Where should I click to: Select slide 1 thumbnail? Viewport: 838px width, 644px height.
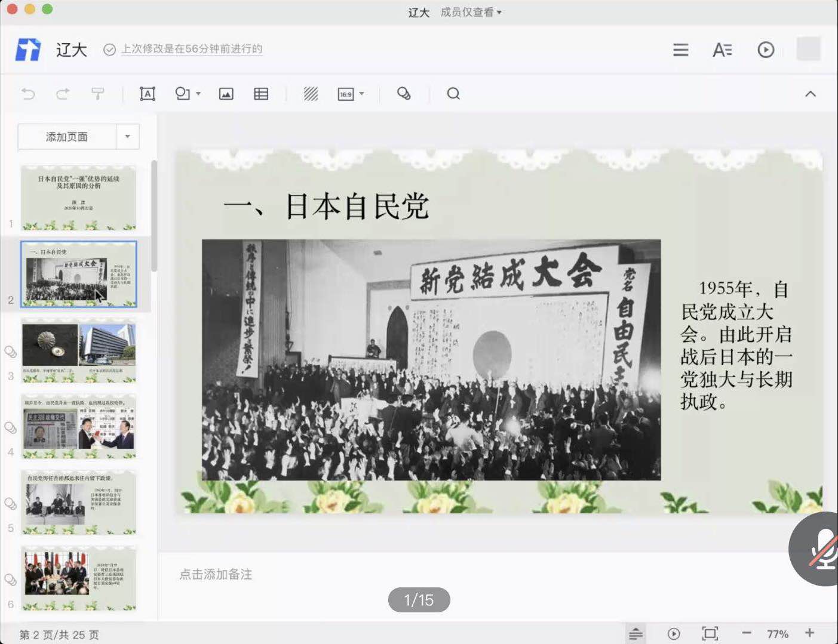[78, 198]
